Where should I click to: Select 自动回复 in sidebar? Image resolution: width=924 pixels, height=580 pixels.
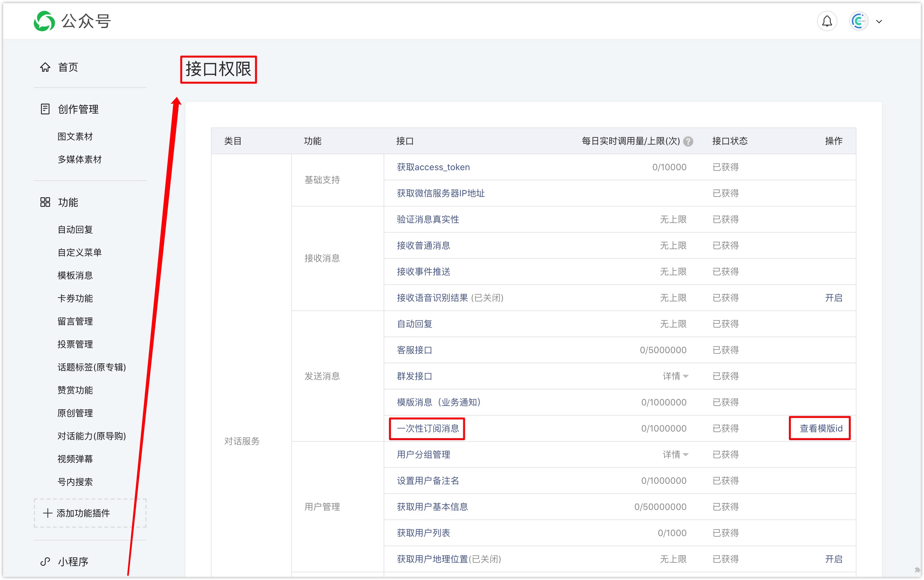coord(75,229)
